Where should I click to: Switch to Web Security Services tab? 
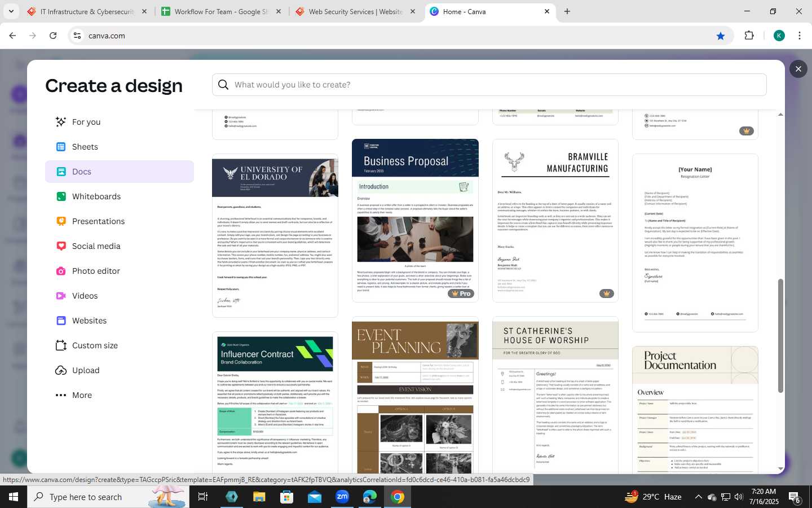click(355, 11)
